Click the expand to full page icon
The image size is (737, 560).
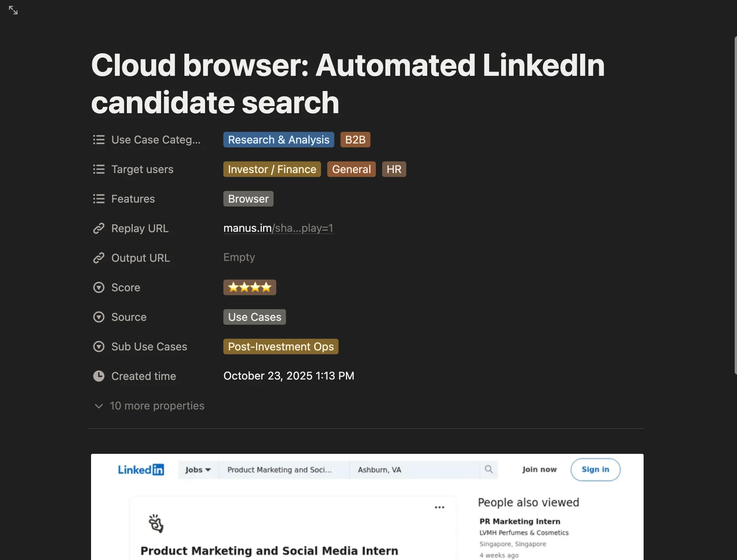click(x=13, y=10)
